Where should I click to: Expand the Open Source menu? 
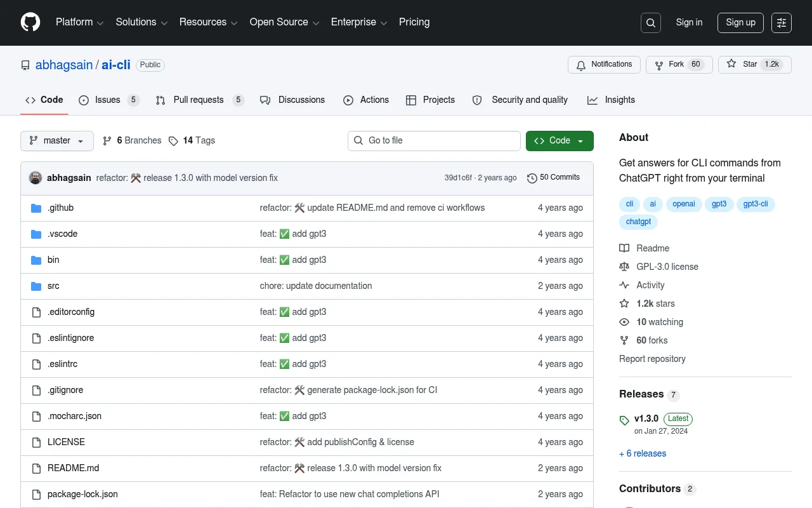285,22
